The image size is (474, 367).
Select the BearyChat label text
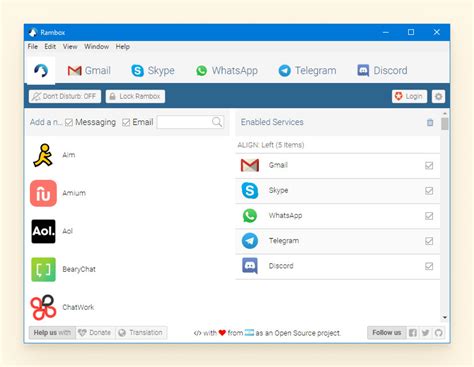pos(79,269)
